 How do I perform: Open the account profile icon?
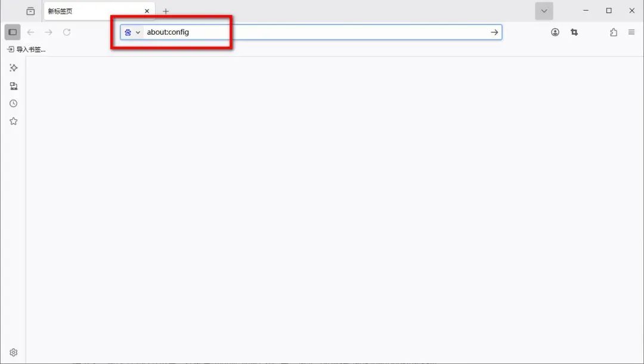coord(555,32)
